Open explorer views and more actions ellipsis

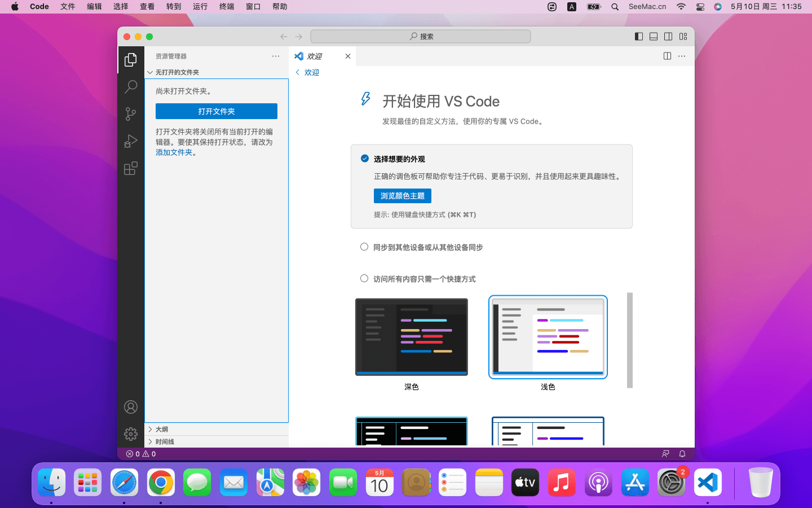click(x=276, y=56)
